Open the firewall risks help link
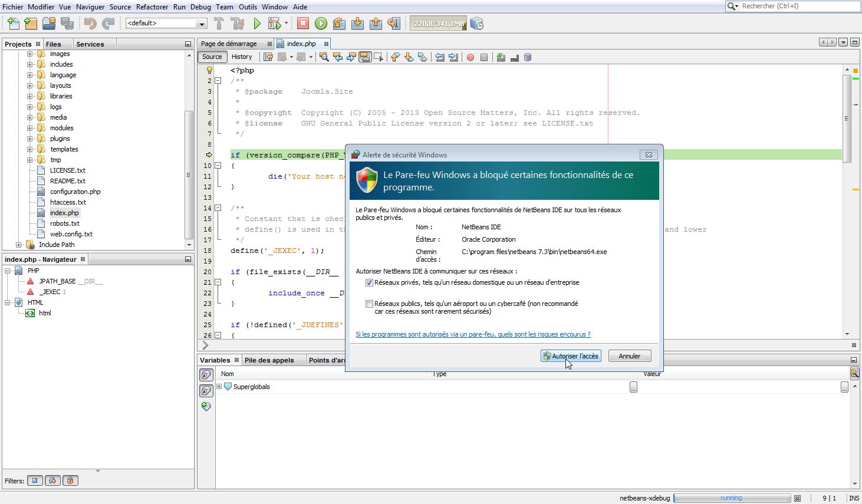Image resolution: width=862 pixels, height=504 pixels. (x=473, y=334)
